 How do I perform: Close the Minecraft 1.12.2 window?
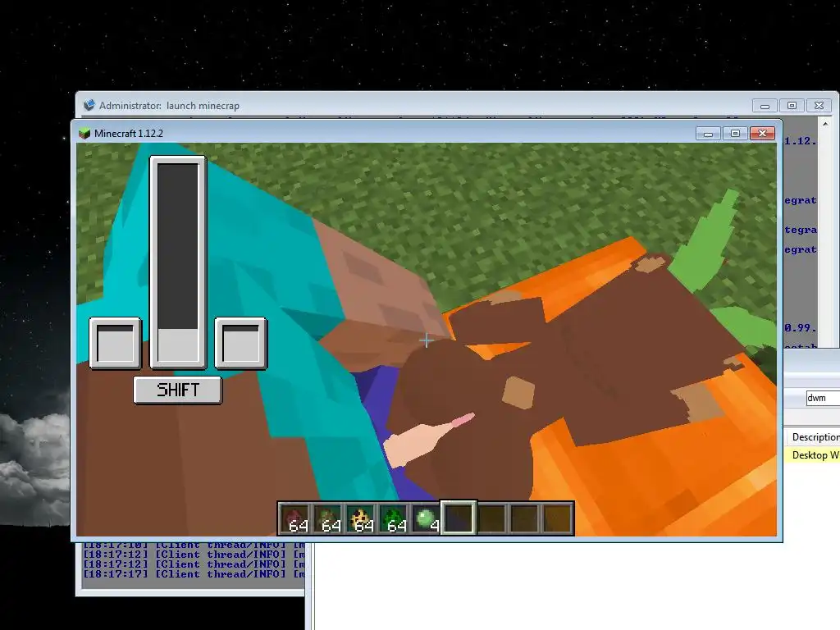[x=762, y=134]
